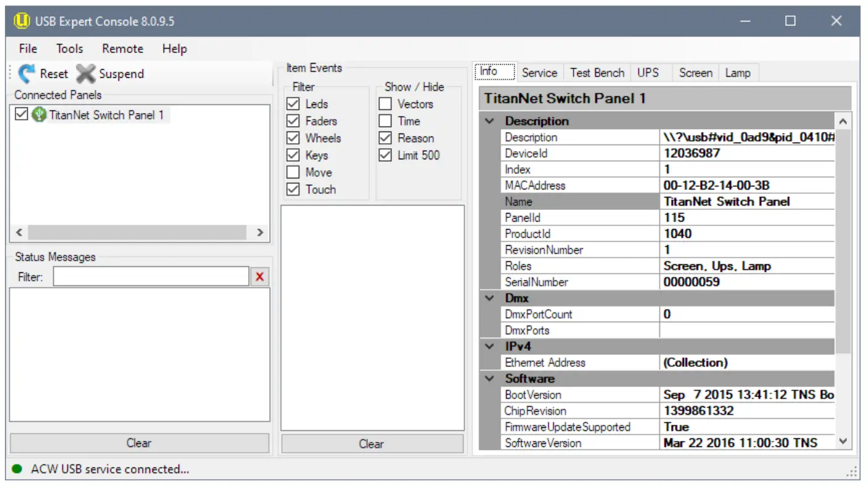Image resolution: width=868 pixels, height=489 pixels.
Task: Toggle the Touch filter checkbox
Action: point(293,190)
